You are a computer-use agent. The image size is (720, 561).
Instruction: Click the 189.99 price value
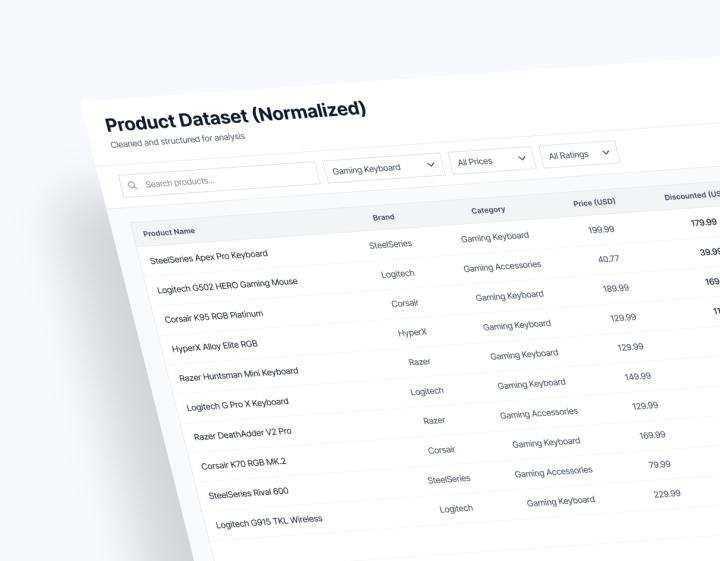click(616, 288)
